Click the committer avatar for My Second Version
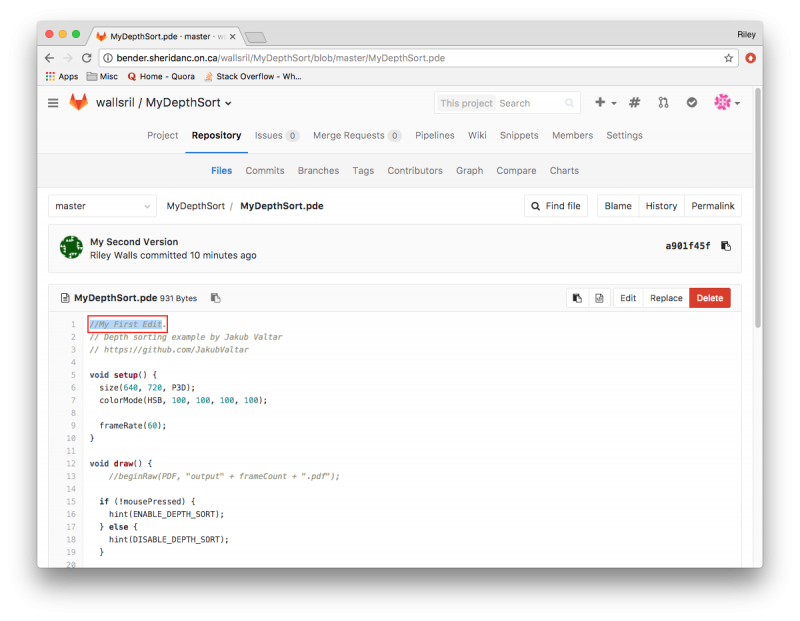This screenshot has height=621, width=800. (x=71, y=247)
